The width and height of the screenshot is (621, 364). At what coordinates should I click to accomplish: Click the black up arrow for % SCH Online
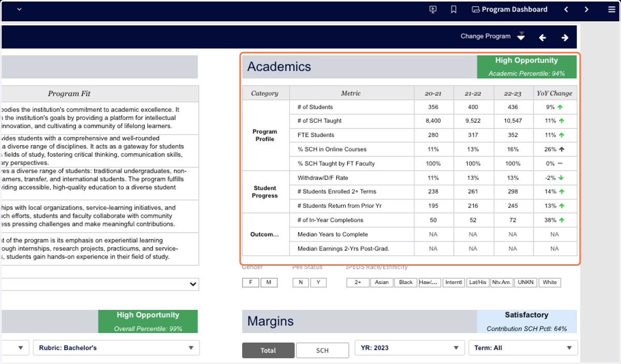tap(561, 149)
